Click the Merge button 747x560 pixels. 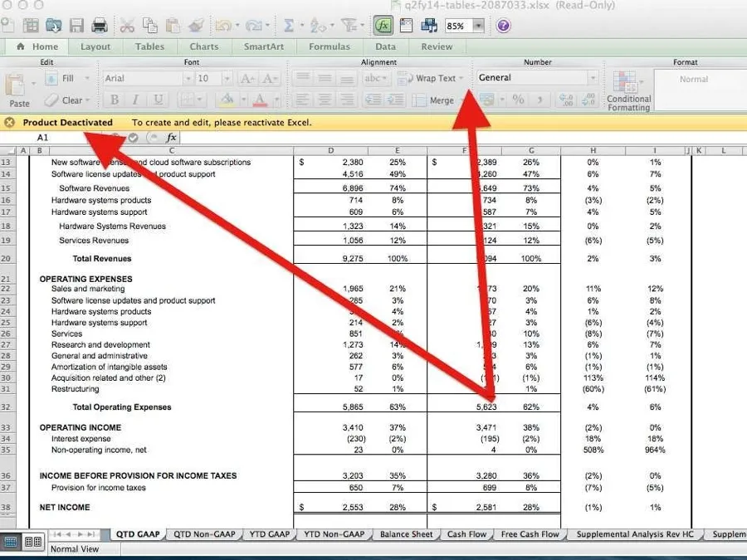coord(441,101)
